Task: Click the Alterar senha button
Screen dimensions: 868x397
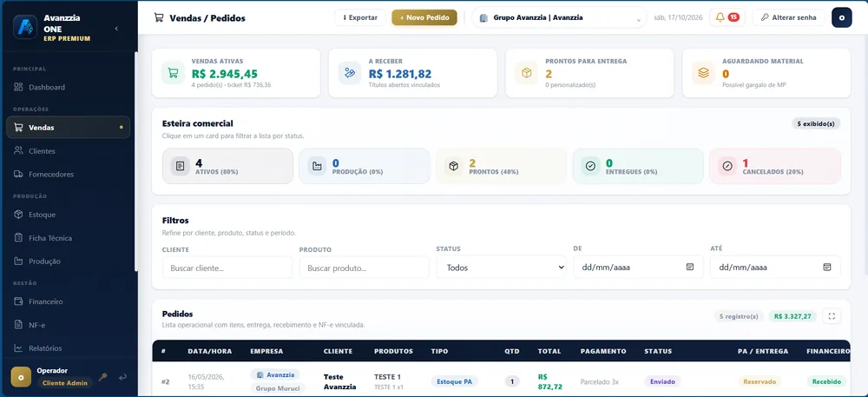Action: coord(788,17)
